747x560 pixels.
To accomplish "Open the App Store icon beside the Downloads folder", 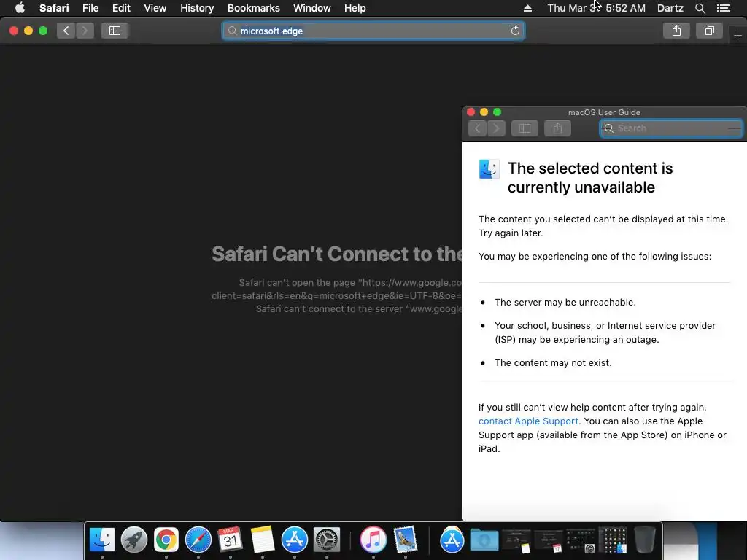I will pyautogui.click(x=452, y=540).
